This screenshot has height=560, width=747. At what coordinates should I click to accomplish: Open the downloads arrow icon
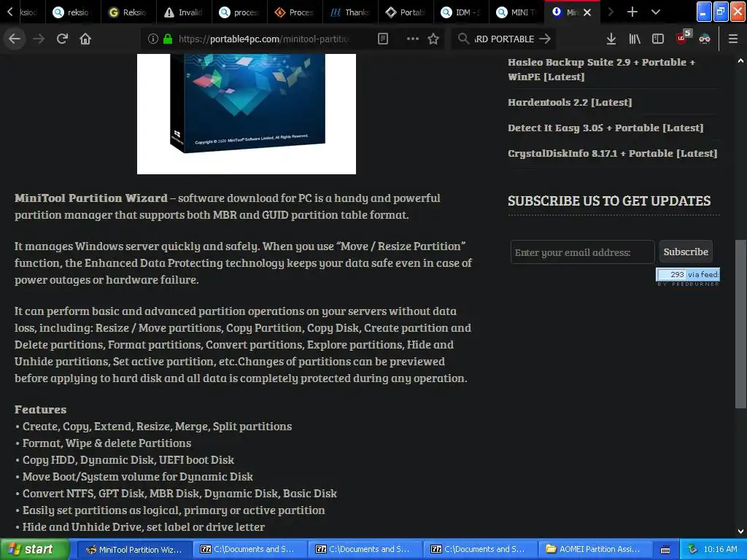tap(611, 39)
